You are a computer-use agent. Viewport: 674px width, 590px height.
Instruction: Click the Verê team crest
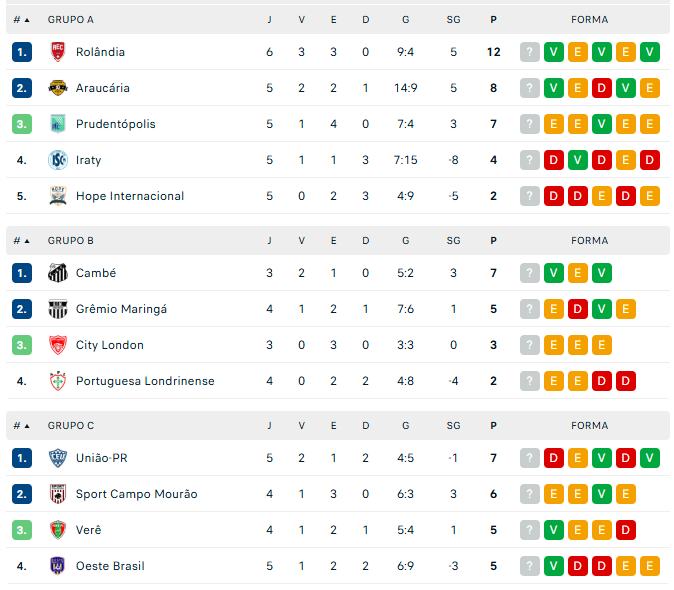click(57, 530)
